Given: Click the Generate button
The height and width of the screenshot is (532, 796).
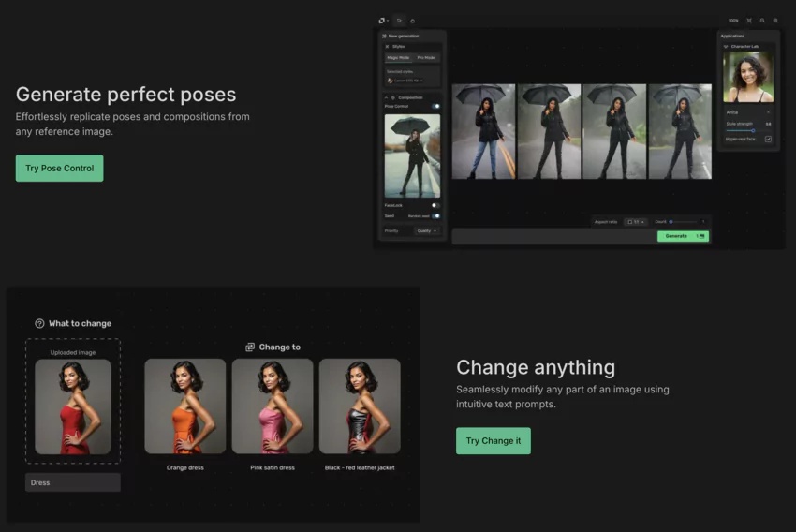Looking at the screenshot, I should [683, 236].
